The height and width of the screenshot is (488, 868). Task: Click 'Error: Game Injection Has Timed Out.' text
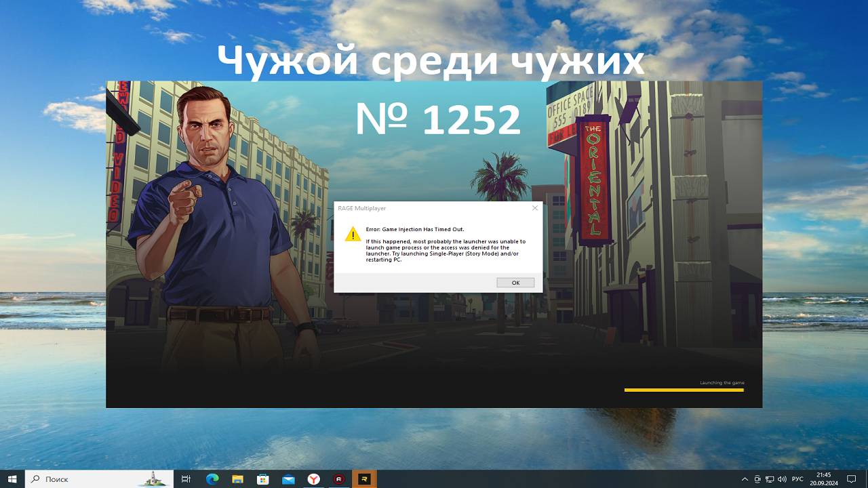[x=415, y=229]
